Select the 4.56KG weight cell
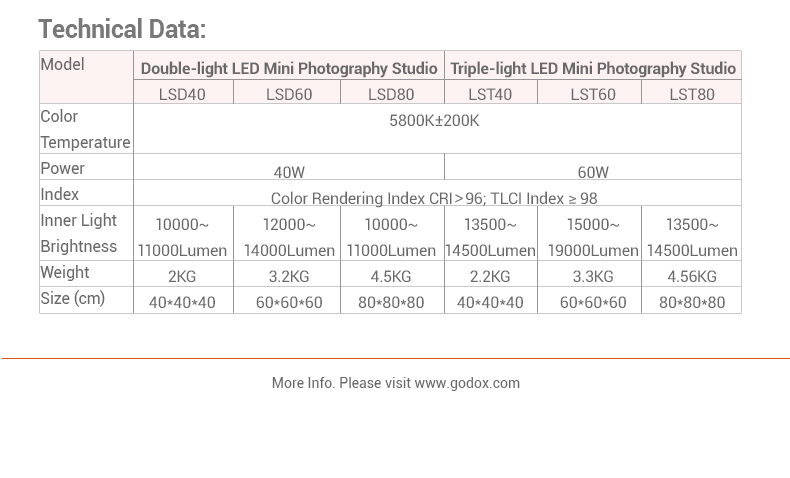The height and width of the screenshot is (478, 790). (x=692, y=276)
